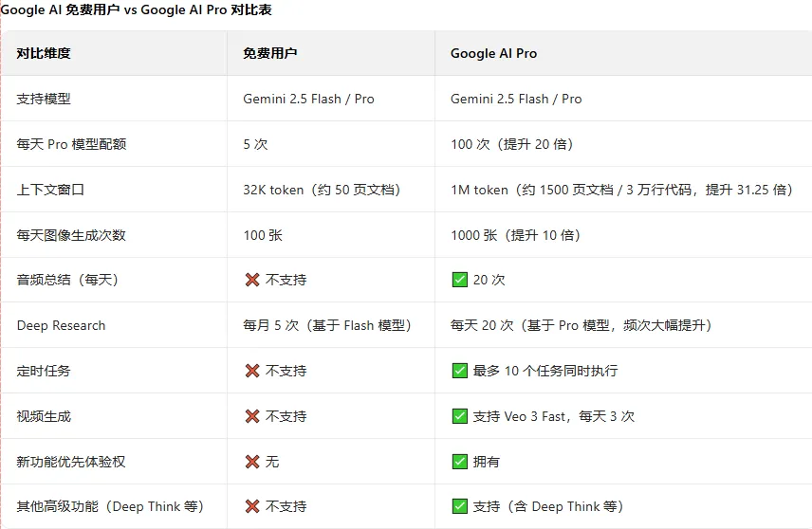Screen dimensions: 812x529
Task: Click the 每月 5 次 Flash 模型 cell
Action: pyautogui.click(x=327, y=325)
